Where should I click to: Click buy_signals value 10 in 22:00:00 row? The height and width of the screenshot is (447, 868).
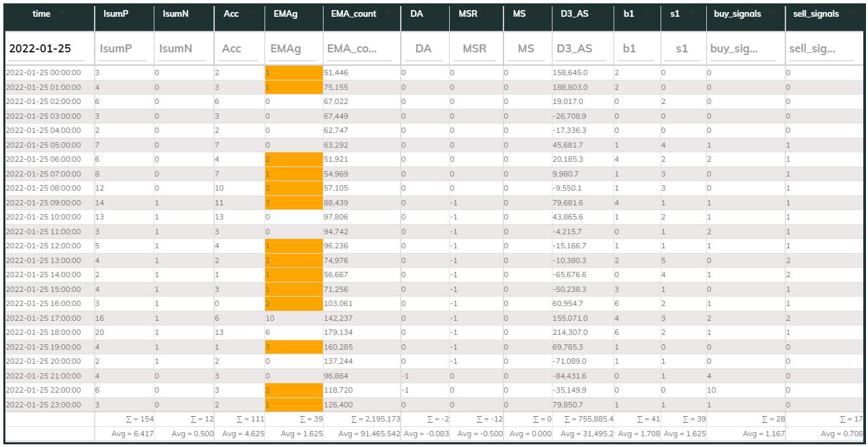[x=745, y=391]
